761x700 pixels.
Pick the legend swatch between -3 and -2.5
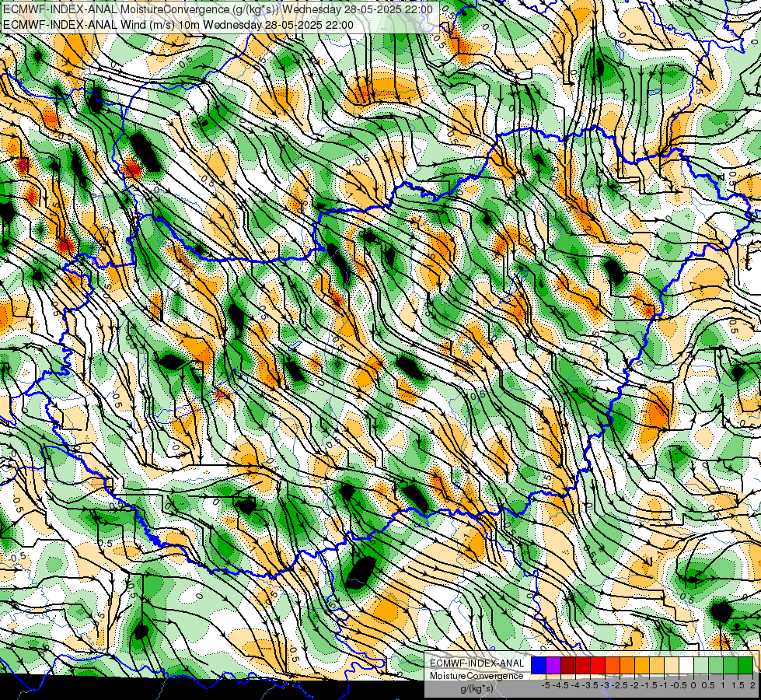(613, 665)
